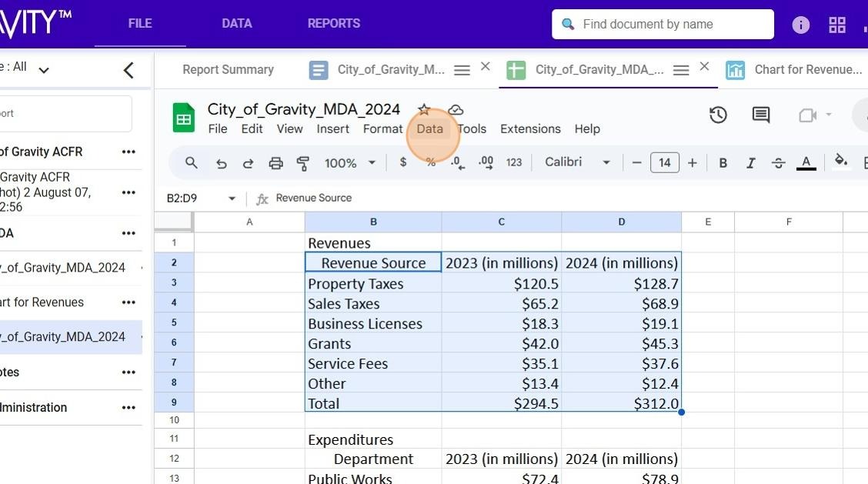The image size is (868, 484).
Task: Select column E header
Action: (708, 222)
